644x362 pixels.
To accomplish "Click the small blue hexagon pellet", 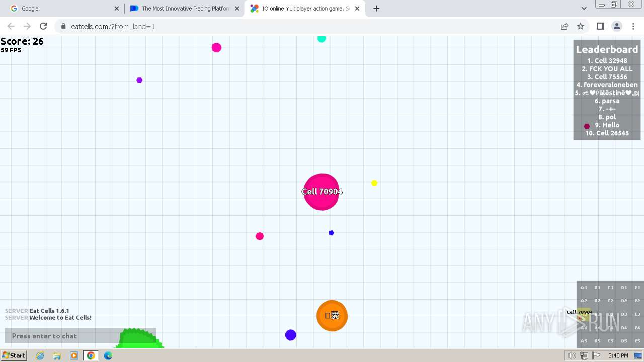I will click(332, 233).
